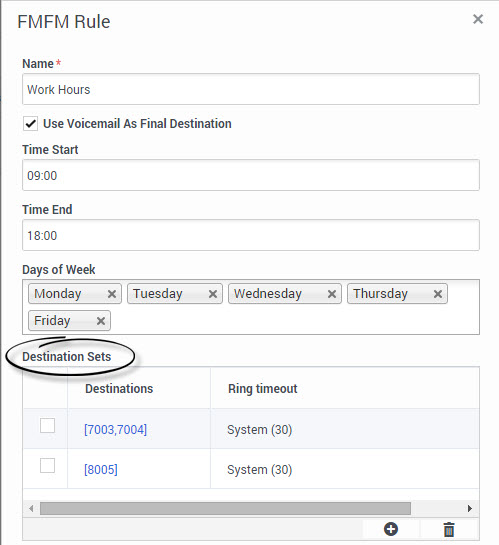Remove Friday tag from Days of Week
This screenshot has width=499, height=545.
point(101,320)
